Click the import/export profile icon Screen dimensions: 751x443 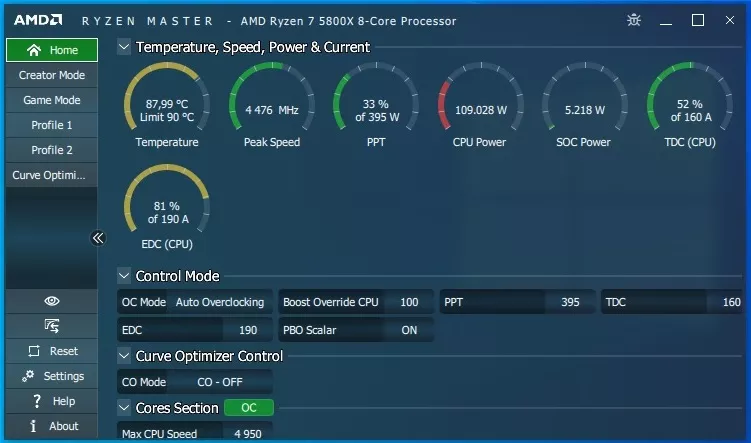(x=52, y=326)
